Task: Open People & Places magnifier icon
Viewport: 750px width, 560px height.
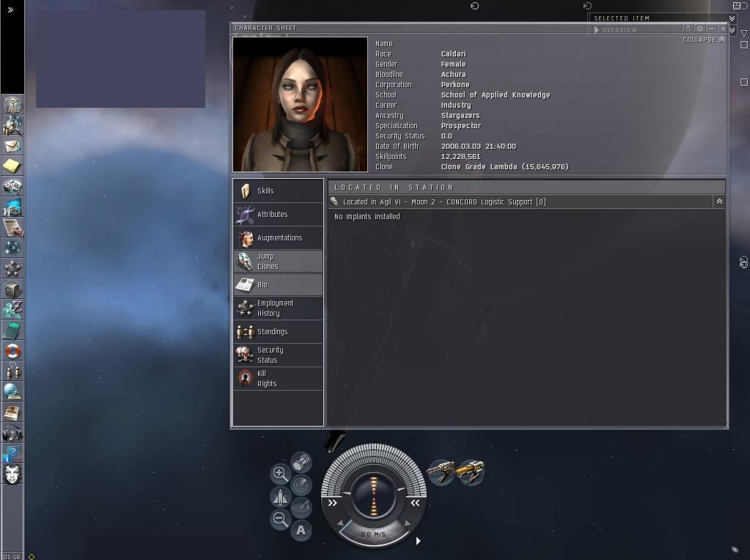Action: (x=12, y=125)
